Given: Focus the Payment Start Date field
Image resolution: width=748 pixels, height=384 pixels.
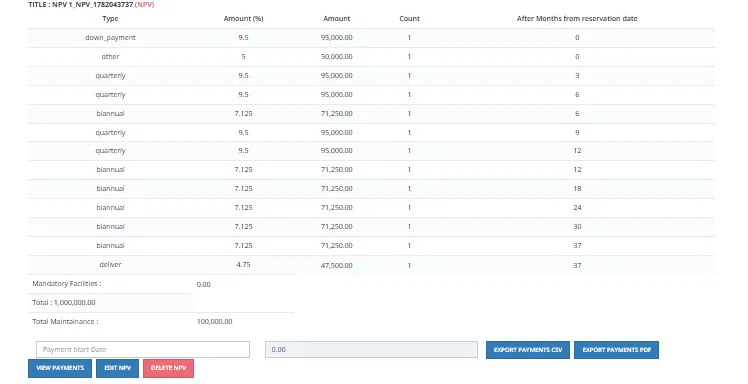Looking at the screenshot, I should 143,349.
